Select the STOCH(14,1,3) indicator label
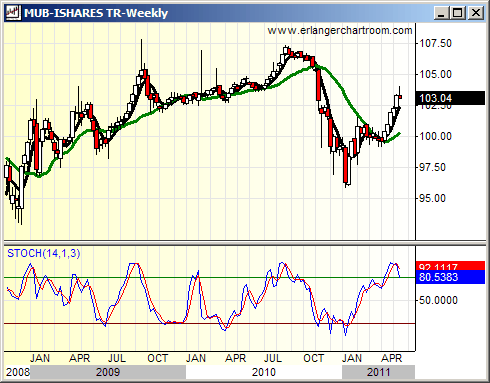The image size is (490, 383). click(x=44, y=253)
